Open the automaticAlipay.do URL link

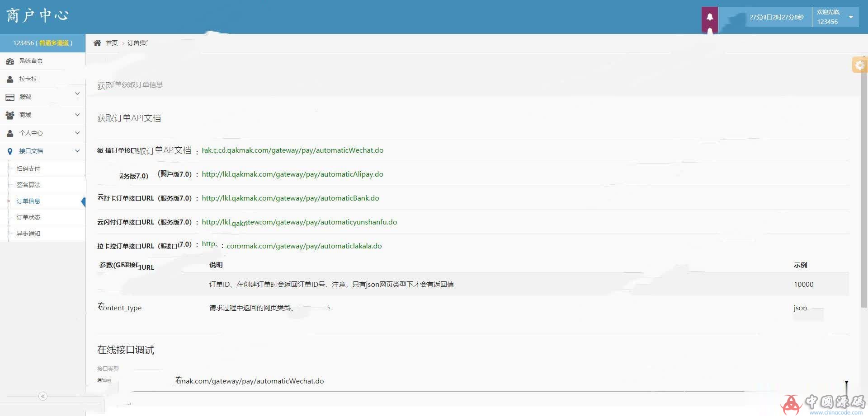tap(292, 174)
